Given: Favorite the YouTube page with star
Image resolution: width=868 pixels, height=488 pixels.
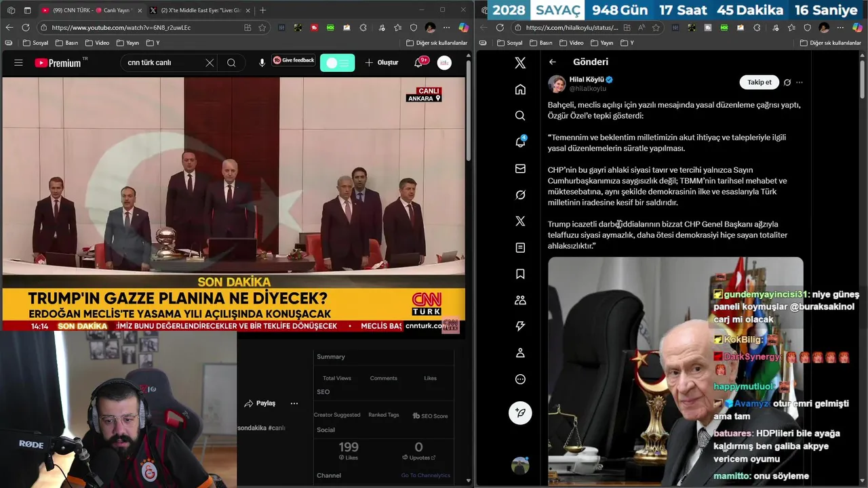Looking at the screenshot, I should pyautogui.click(x=262, y=27).
